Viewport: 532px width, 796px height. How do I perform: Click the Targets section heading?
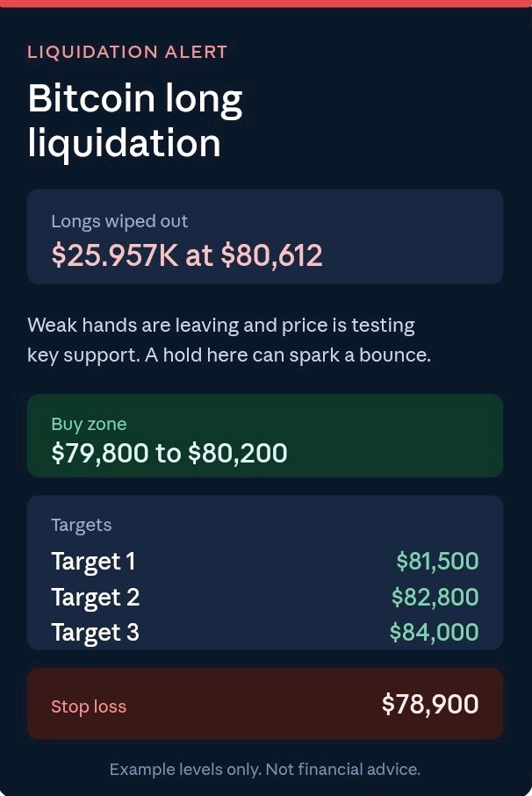(x=82, y=525)
